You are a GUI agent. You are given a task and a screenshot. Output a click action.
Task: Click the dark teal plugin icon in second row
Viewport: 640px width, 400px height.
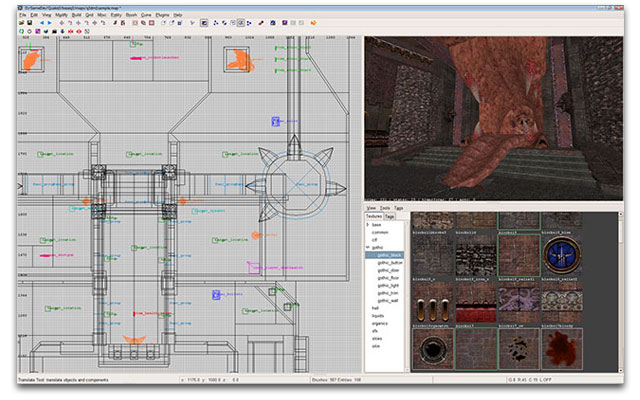(46, 31)
